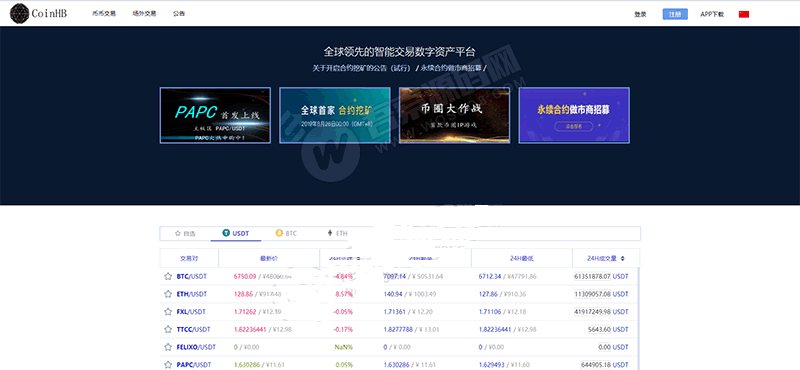Open the 公告 announcements menu
Image resolution: width=800 pixels, height=370 pixels.
coord(179,14)
